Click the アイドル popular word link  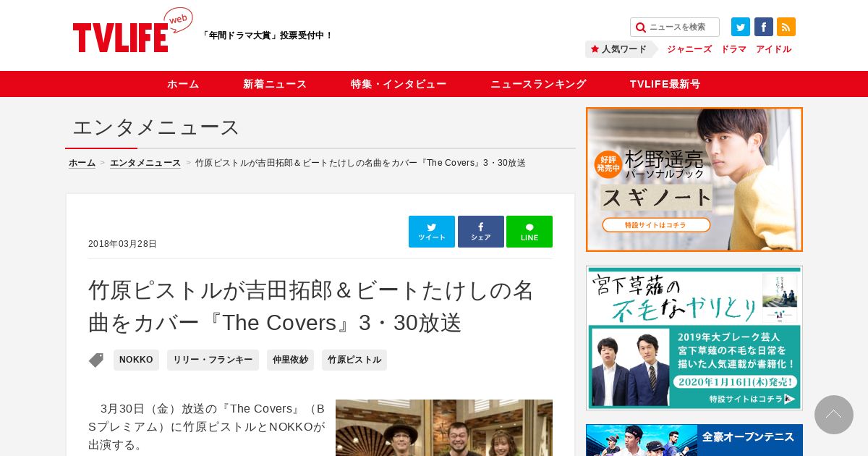[x=773, y=49]
